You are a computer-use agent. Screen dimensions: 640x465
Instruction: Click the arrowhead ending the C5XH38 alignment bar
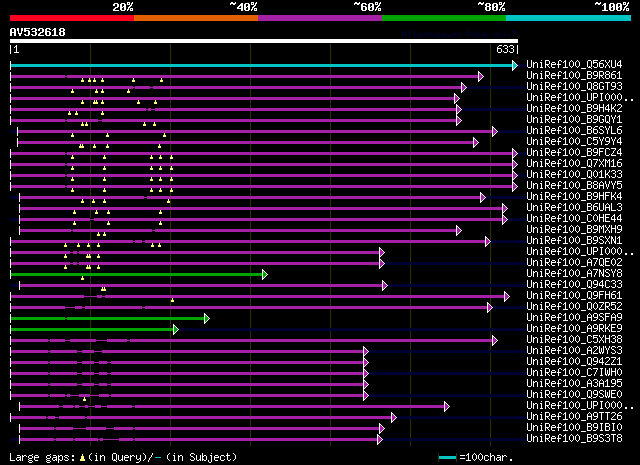[495, 340]
